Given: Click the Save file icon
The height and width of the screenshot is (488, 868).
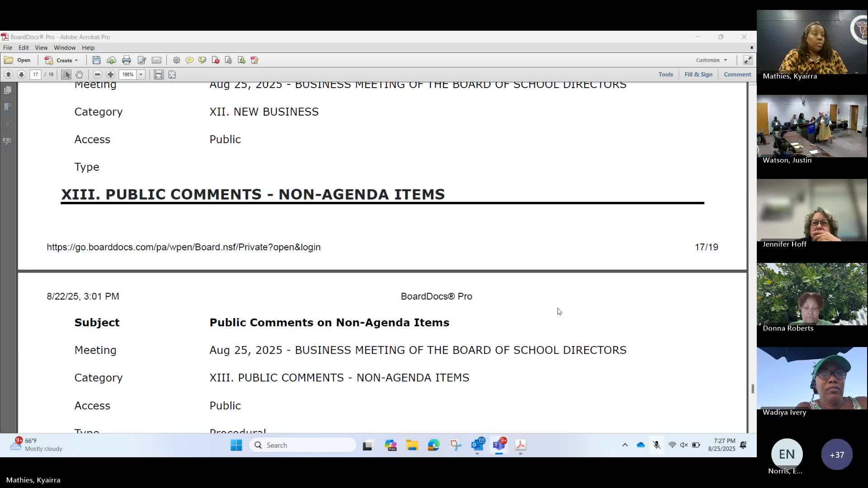Looking at the screenshot, I should tap(96, 60).
